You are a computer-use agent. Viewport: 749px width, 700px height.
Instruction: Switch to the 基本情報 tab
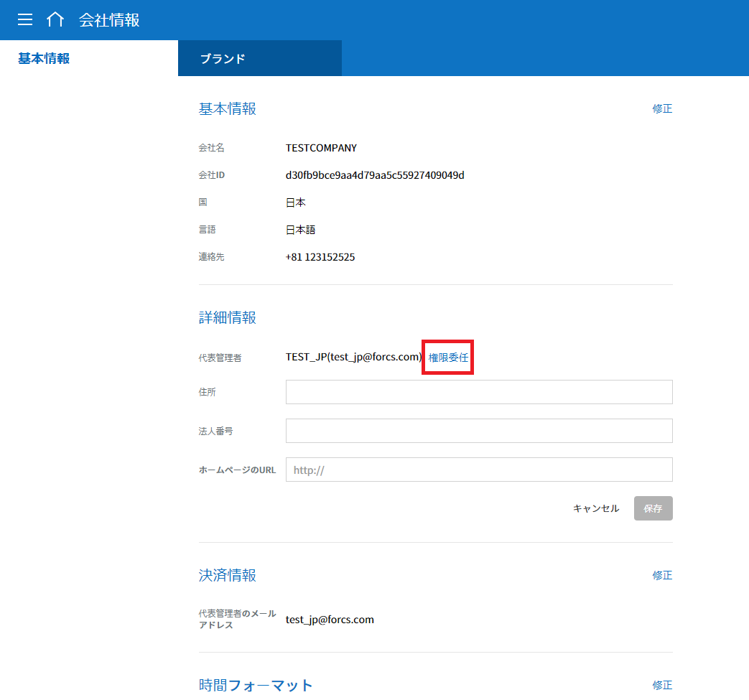pyautogui.click(x=44, y=58)
